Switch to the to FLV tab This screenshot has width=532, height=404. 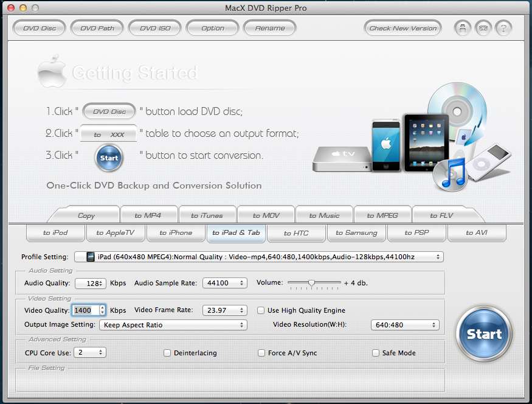click(x=441, y=215)
